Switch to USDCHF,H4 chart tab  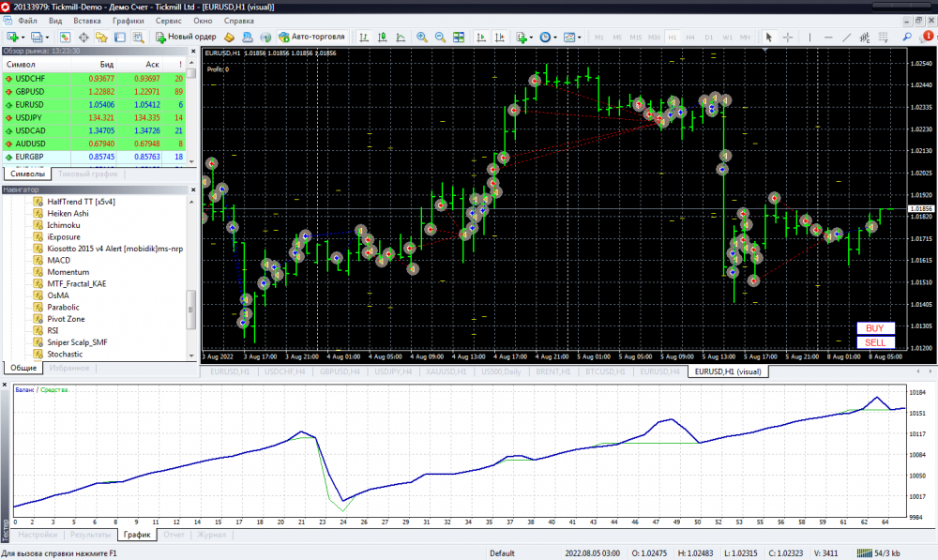tap(285, 371)
